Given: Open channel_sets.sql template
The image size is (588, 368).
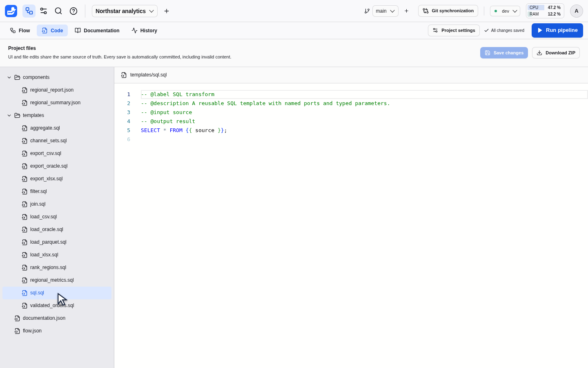Looking at the screenshot, I should click(x=57, y=141).
